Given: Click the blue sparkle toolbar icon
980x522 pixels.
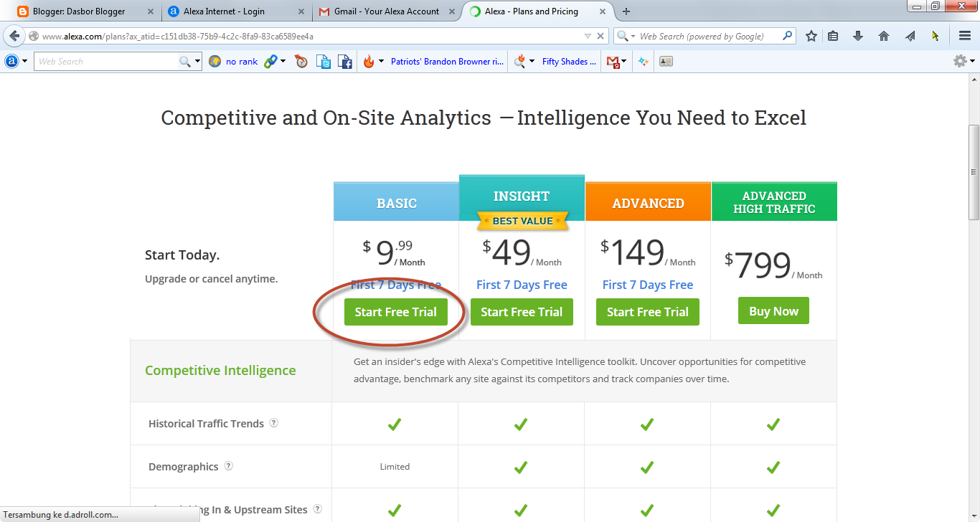Looking at the screenshot, I should (644, 62).
